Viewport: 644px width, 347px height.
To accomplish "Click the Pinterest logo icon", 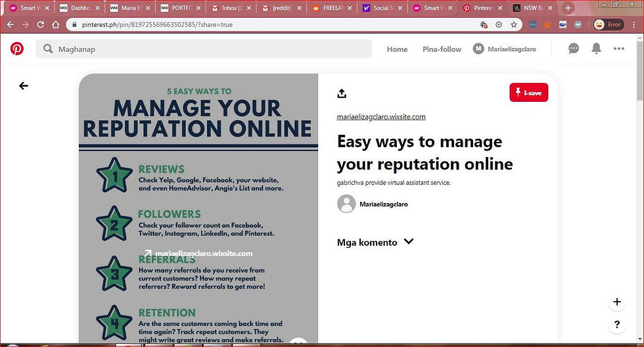I will pos(17,49).
